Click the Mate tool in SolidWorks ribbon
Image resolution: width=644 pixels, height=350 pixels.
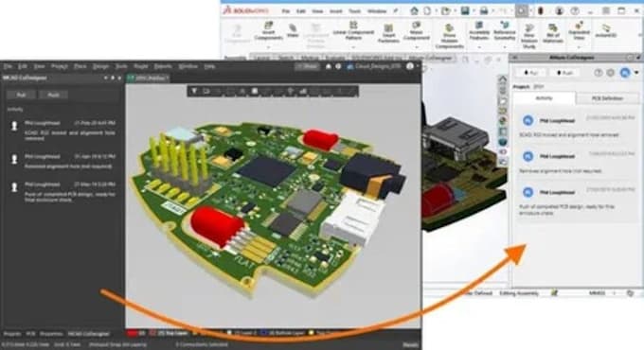coord(293,30)
